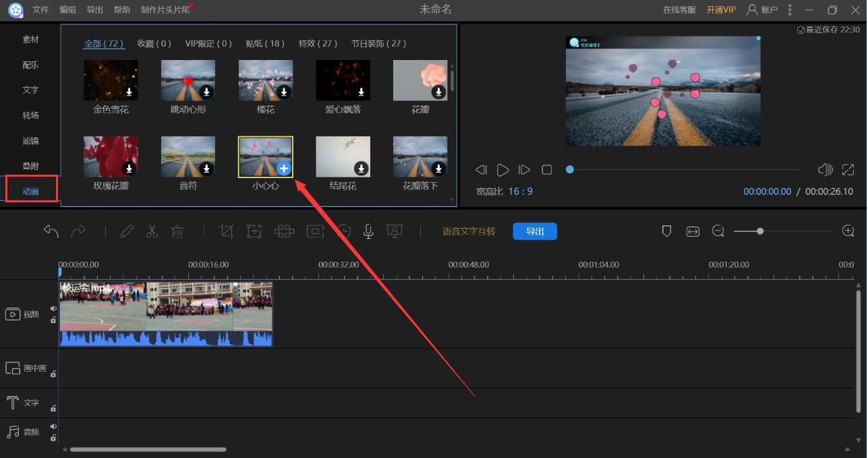Switch to the 转场 sidebar tab
This screenshot has height=458, width=868.
pyautogui.click(x=31, y=115)
